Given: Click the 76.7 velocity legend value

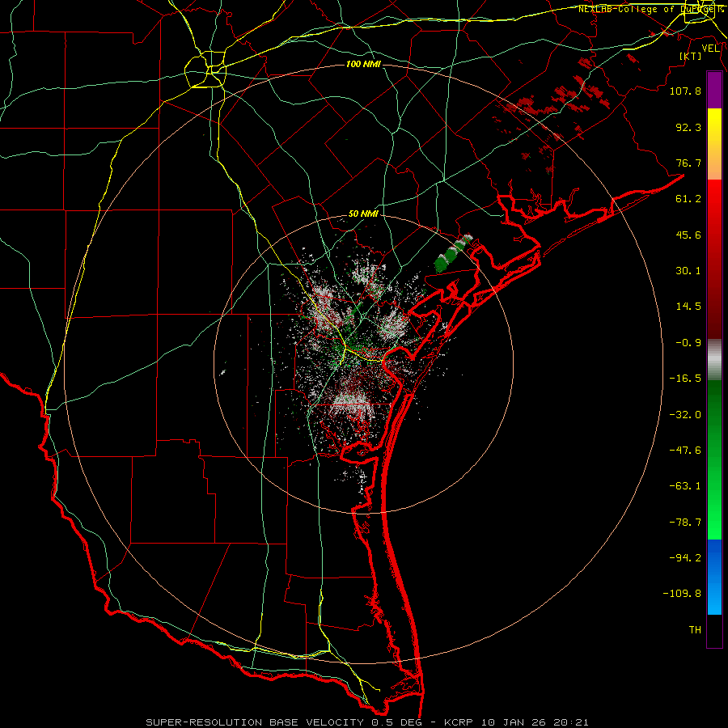Looking at the screenshot, I should pyautogui.click(x=688, y=163).
